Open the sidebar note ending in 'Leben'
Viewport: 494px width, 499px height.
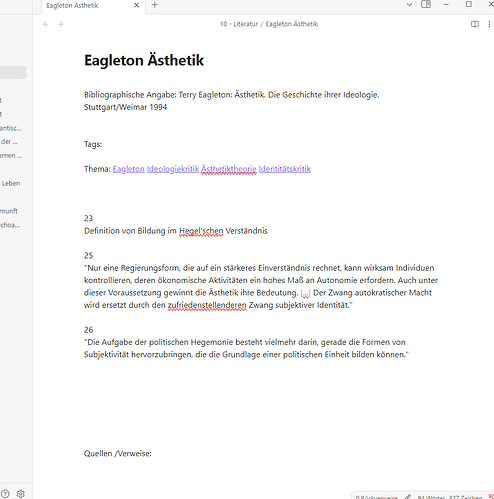(11, 183)
